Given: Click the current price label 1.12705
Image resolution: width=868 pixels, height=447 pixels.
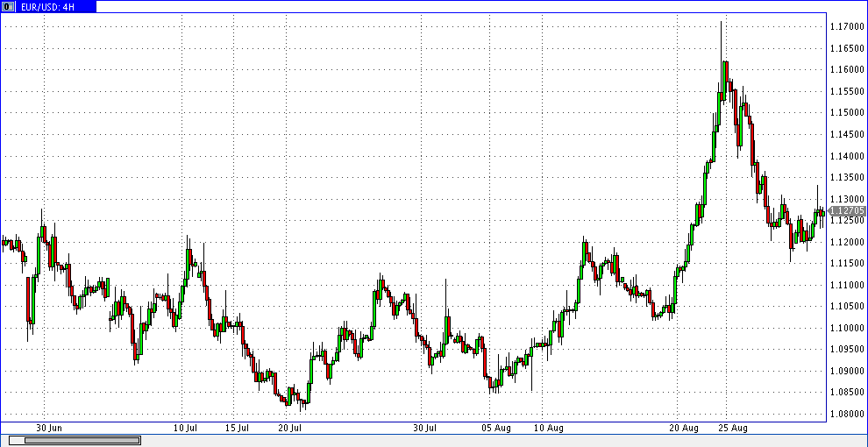Looking at the screenshot, I should 847,210.
